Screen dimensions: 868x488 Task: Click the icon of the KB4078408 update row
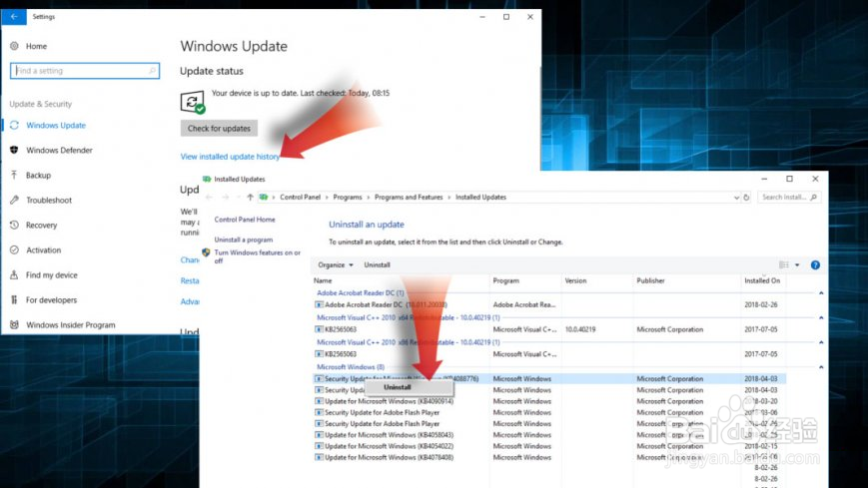(319, 458)
